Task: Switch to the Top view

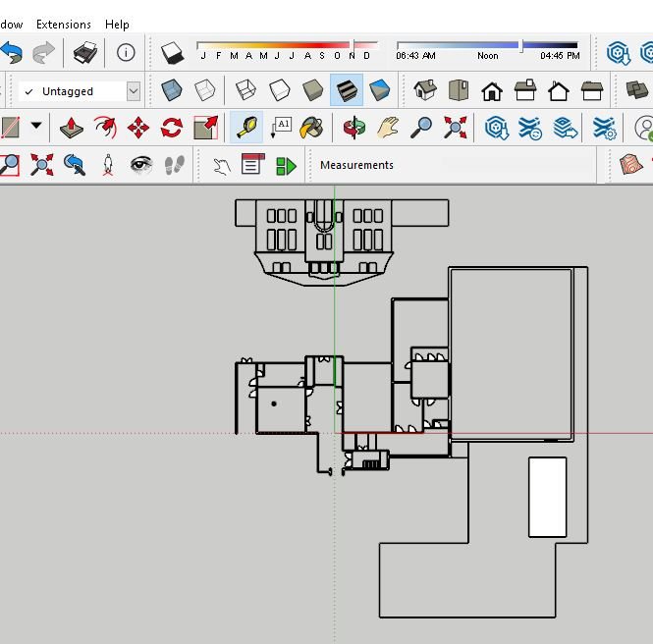Action: coord(459,90)
